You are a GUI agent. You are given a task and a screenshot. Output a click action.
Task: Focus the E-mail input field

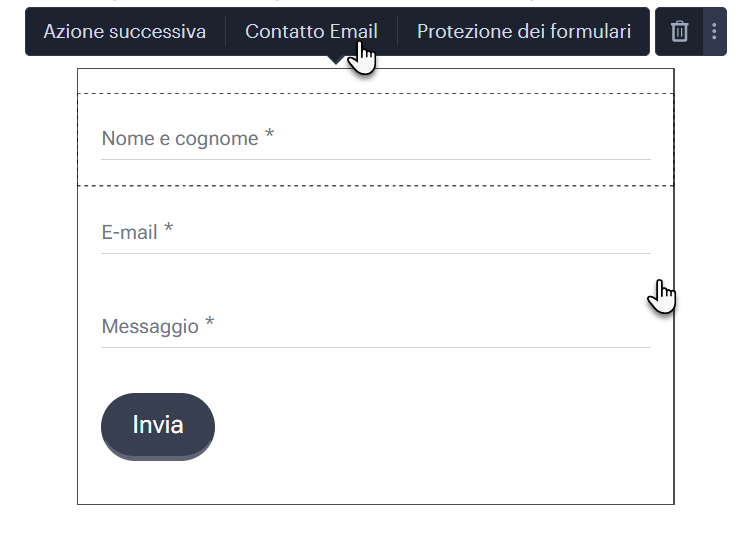pos(376,233)
